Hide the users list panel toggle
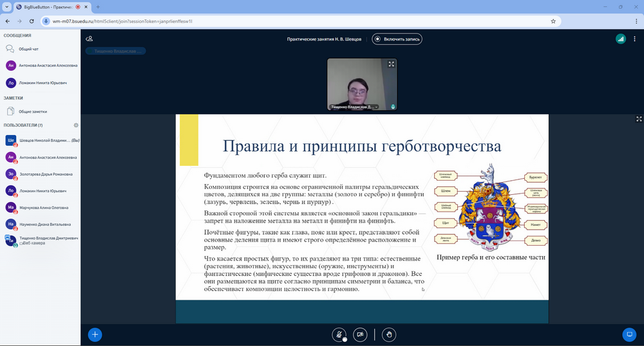 [90, 39]
